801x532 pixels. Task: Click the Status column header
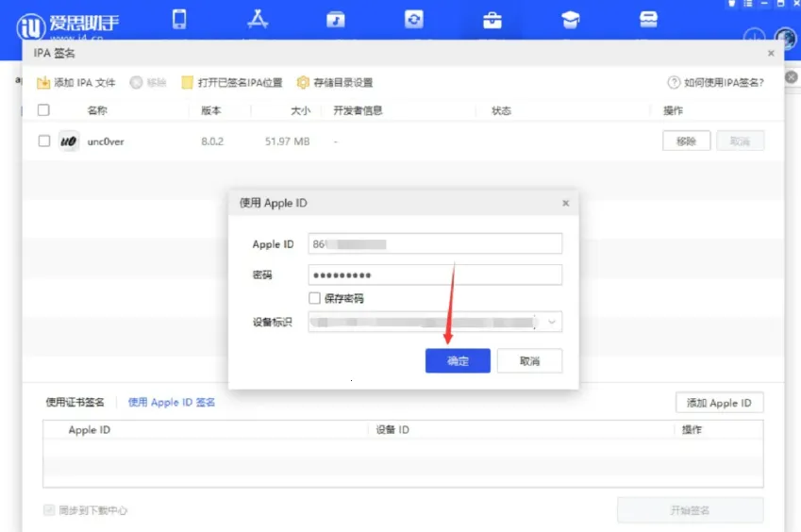[501, 110]
